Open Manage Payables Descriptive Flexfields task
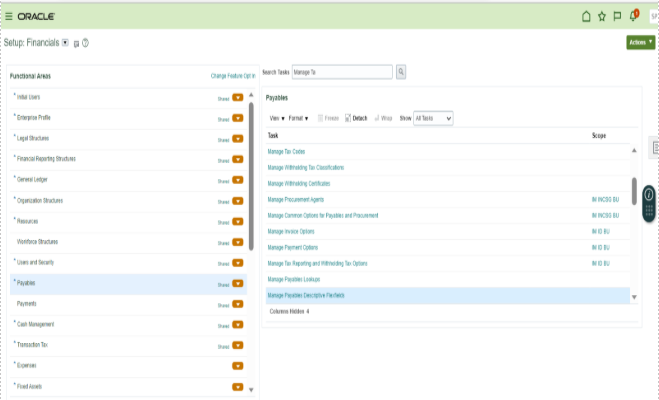 coord(306,295)
